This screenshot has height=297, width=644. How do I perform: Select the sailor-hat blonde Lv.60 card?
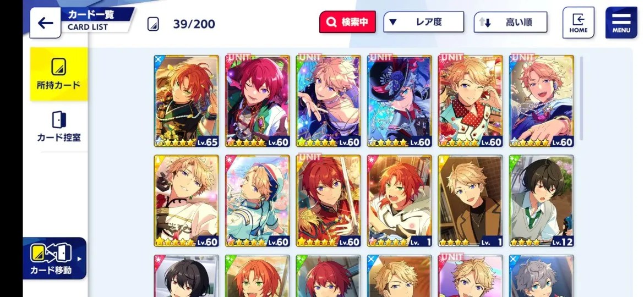(x=258, y=201)
